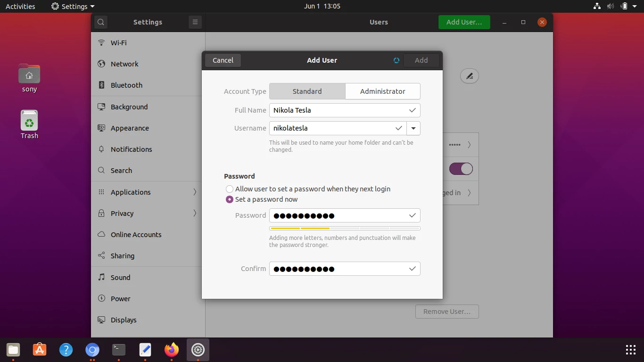
Task: Open Activities overview
Action: pos(20,6)
